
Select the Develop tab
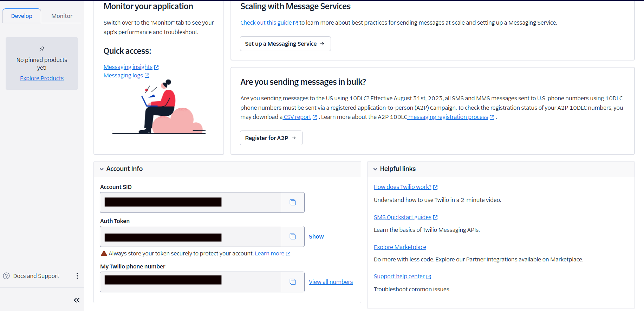(x=22, y=16)
